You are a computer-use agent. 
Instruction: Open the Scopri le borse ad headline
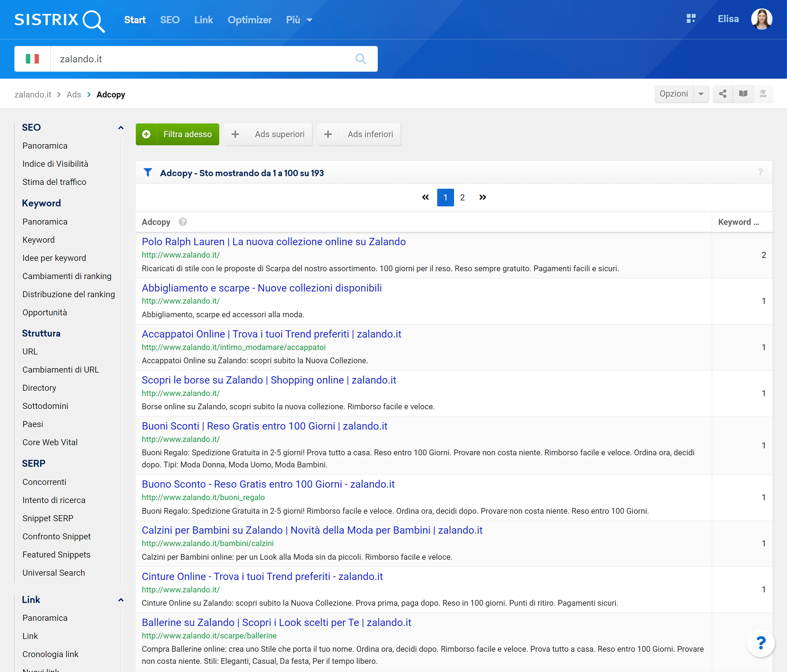tap(268, 380)
